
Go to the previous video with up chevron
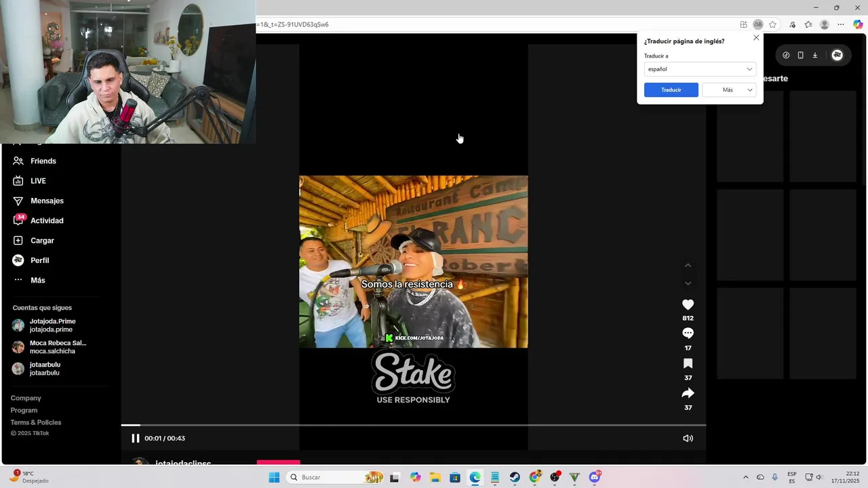688,265
